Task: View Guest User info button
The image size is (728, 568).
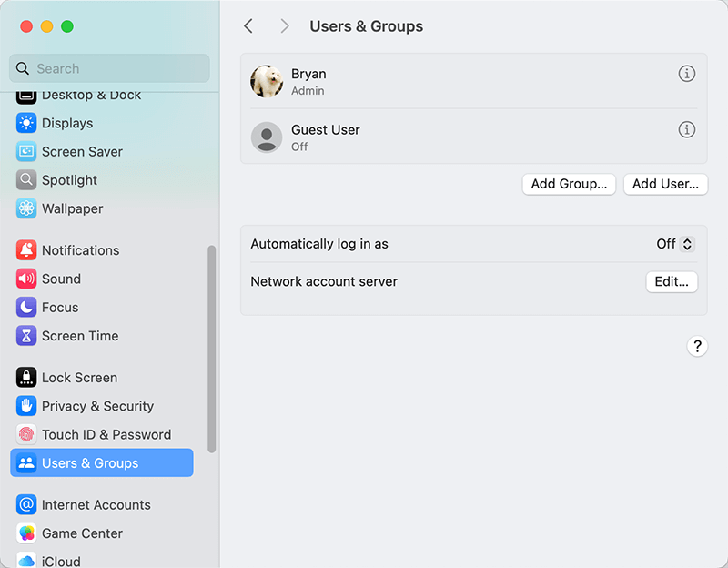Action: pos(687,129)
